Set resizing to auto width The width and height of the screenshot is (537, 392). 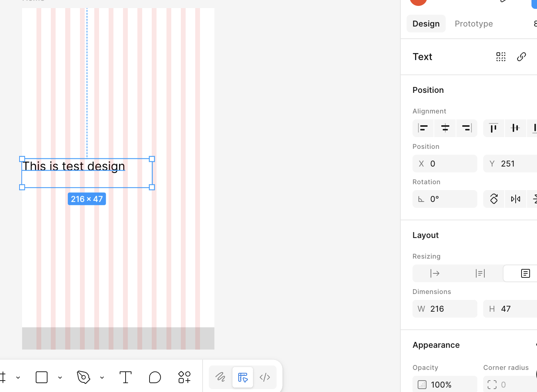pos(435,273)
